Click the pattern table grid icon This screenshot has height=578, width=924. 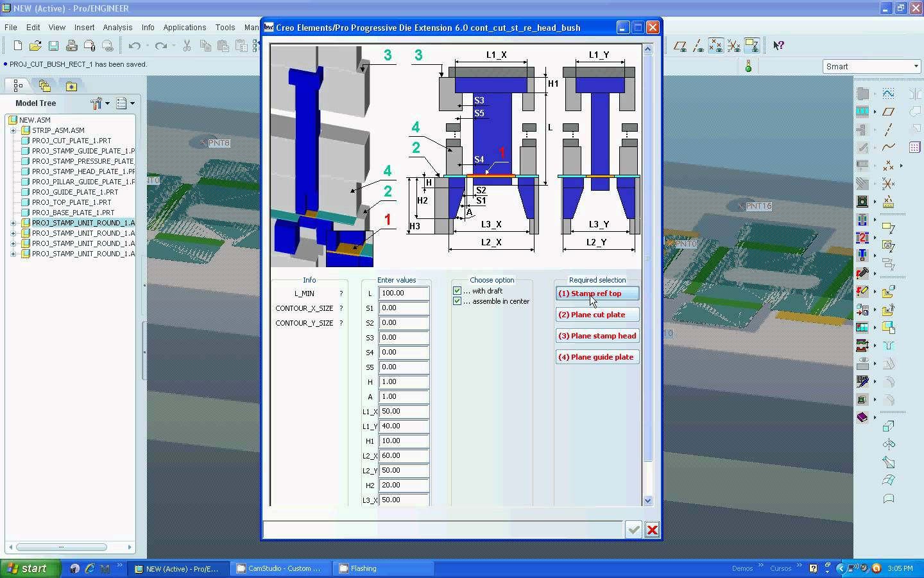915,147
